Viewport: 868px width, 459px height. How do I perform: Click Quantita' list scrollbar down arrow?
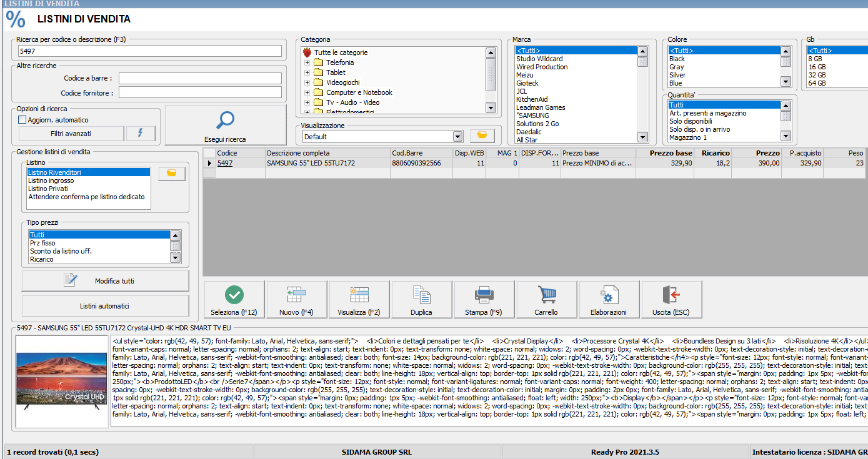coord(786,136)
